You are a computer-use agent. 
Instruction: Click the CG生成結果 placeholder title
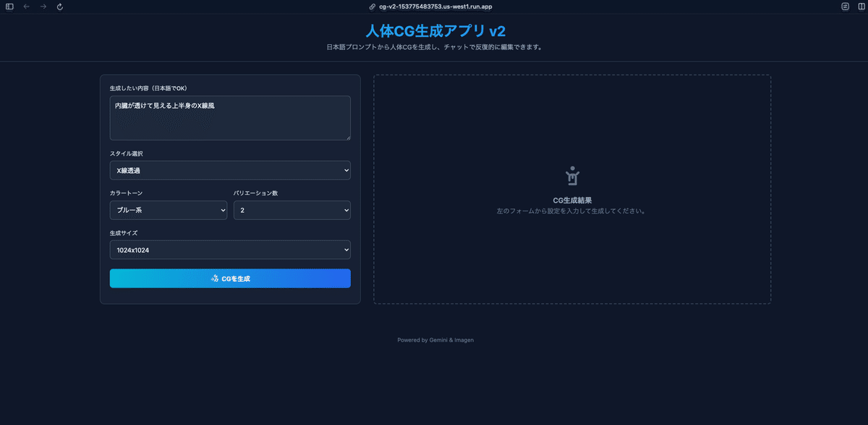click(572, 201)
